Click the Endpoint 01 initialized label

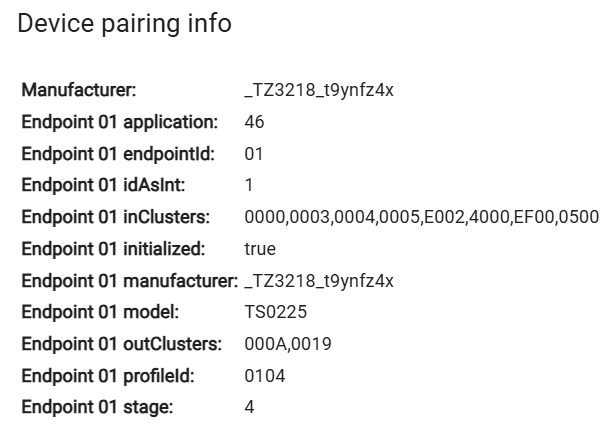[x=113, y=249]
